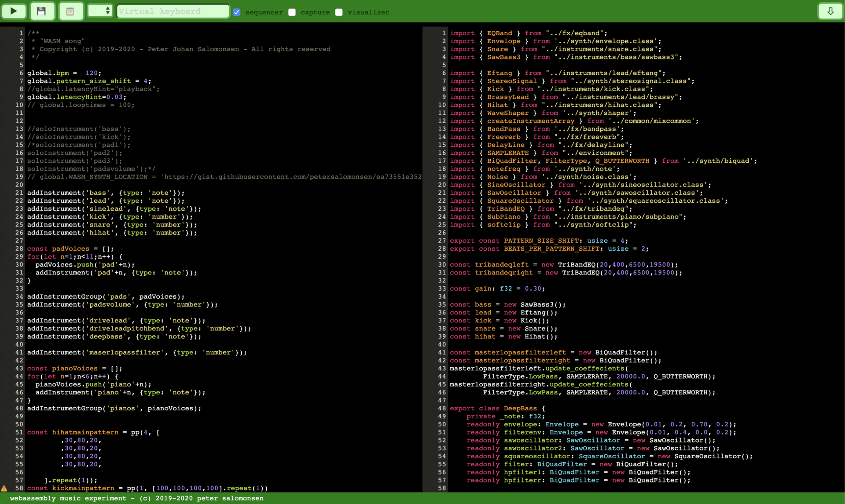
Task: Click the "//soloInstrument('bass');" comment line
Action: 79,129
